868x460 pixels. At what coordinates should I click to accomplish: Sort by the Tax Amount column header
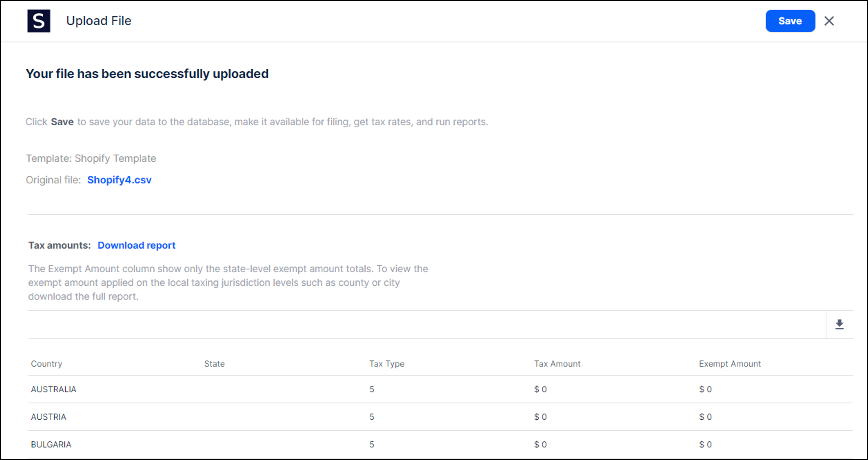pyautogui.click(x=557, y=363)
